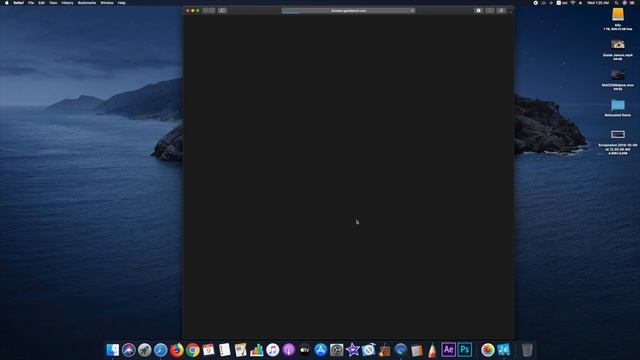Click the Safari address bar
Screen dimensions: 640x360
tap(348, 11)
